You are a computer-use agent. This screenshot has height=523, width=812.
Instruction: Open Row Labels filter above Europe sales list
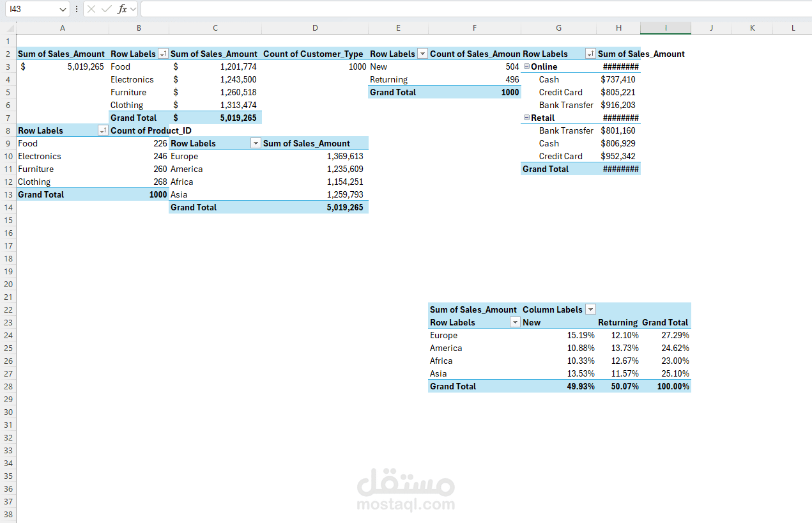[256, 144]
